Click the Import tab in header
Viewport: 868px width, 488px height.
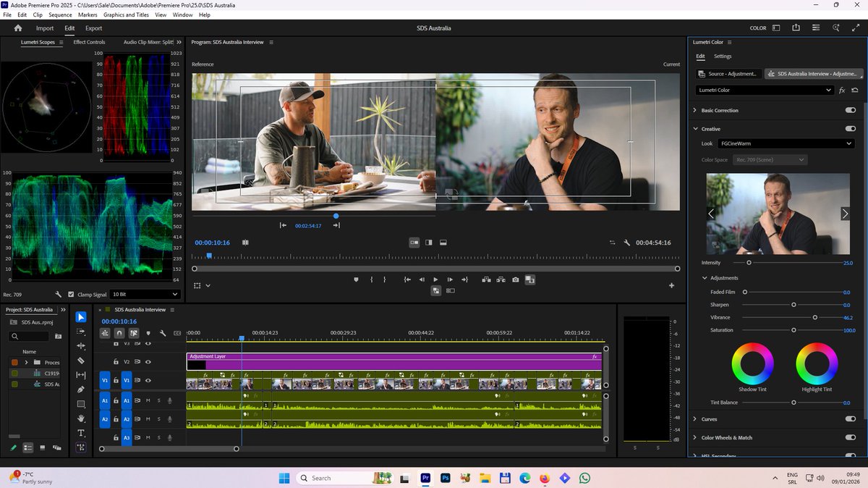pyautogui.click(x=45, y=28)
